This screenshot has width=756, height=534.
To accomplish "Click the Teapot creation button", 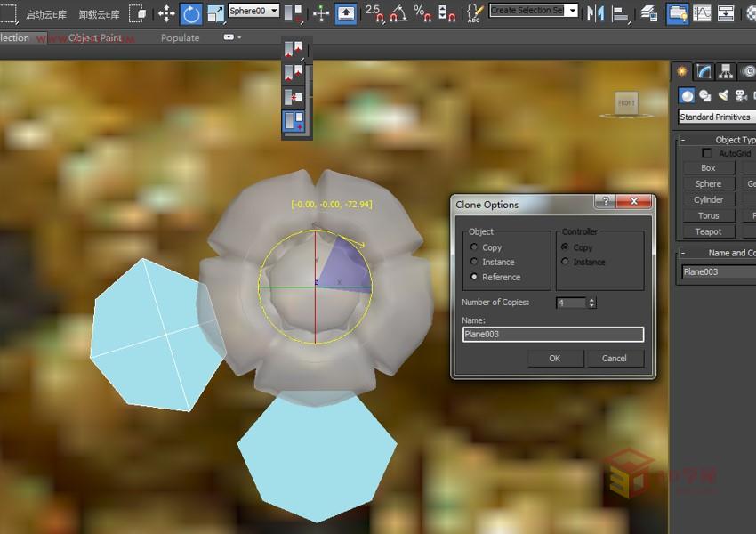I will (707, 231).
